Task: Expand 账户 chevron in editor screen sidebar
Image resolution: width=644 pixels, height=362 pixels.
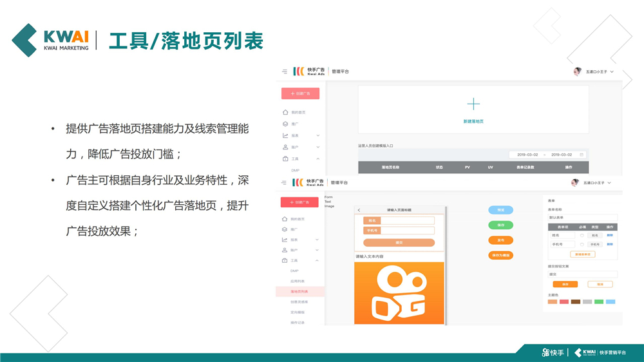Action: point(317,250)
